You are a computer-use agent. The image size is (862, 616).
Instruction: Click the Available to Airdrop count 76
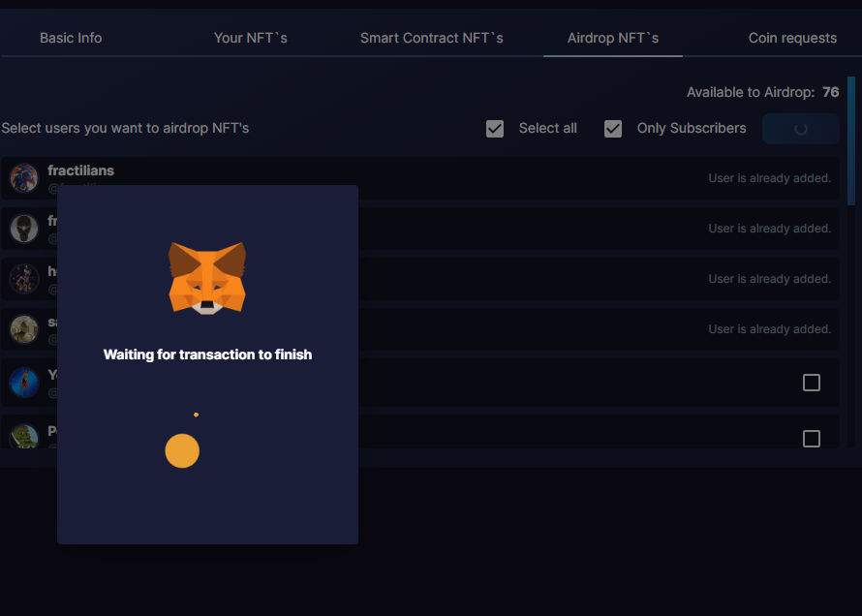coord(831,92)
